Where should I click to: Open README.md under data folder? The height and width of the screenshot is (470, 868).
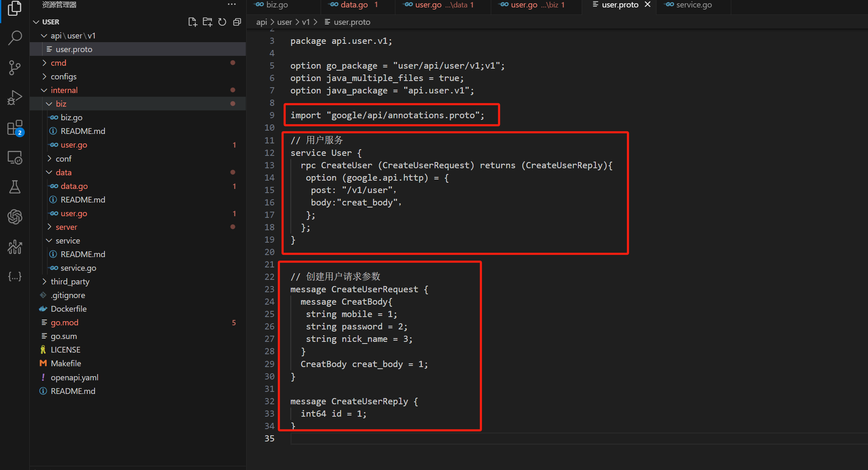[x=138, y=200]
